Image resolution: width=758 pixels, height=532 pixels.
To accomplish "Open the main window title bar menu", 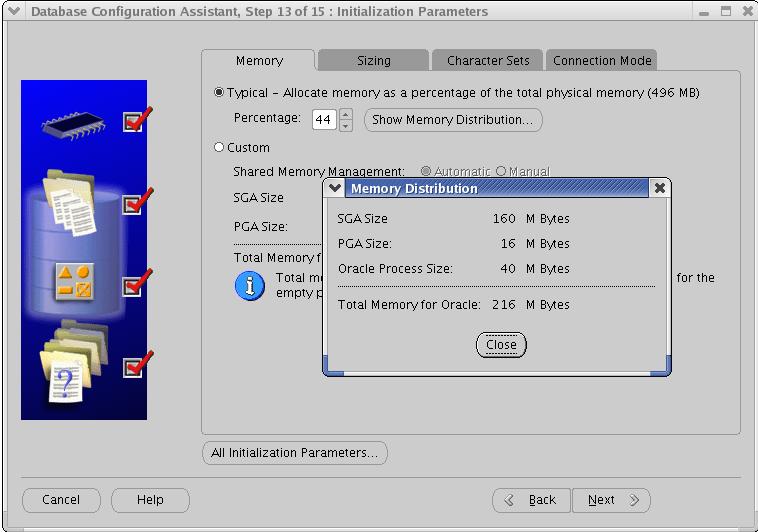I will (14, 12).
